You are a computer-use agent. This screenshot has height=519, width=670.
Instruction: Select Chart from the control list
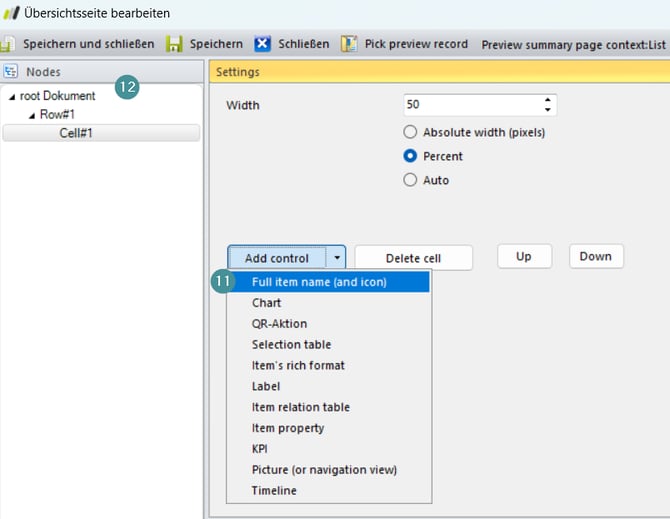[x=266, y=303]
